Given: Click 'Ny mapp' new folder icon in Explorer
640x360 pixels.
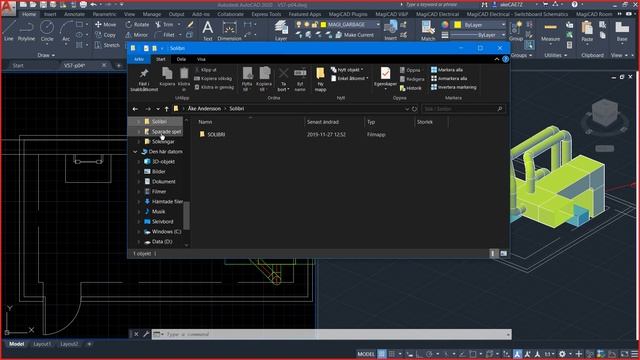Looking at the screenshot, I should 320,80.
